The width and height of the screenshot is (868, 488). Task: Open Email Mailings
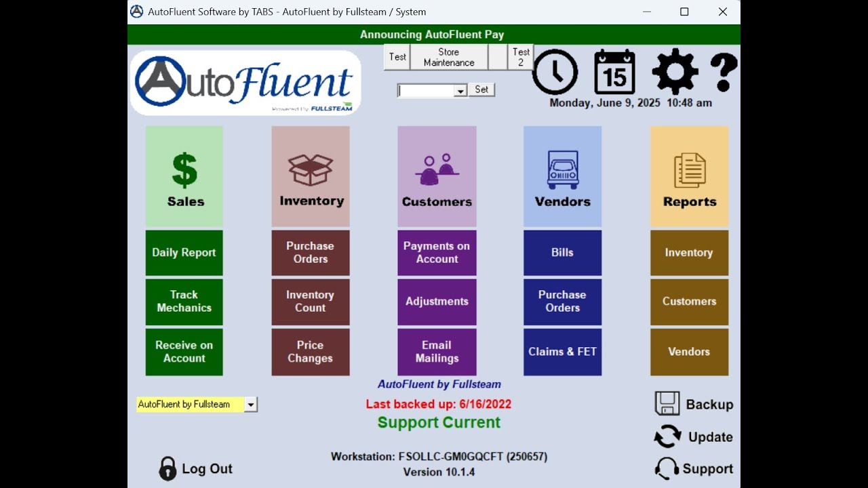coord(437,352)
